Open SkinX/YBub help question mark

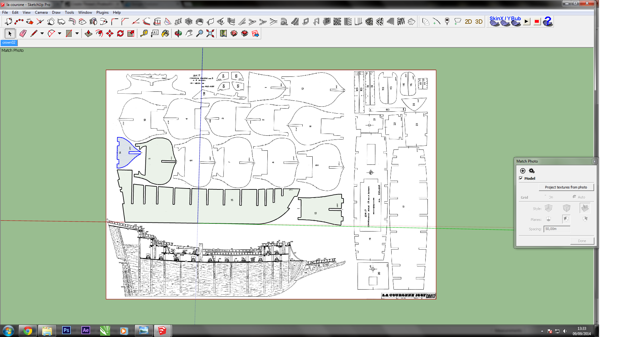click(548, 22)
